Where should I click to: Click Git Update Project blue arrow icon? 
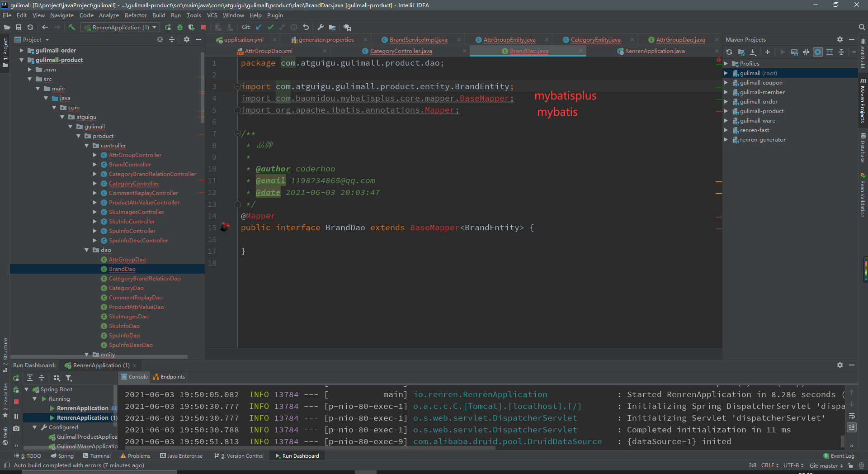(x=259, y=27)
